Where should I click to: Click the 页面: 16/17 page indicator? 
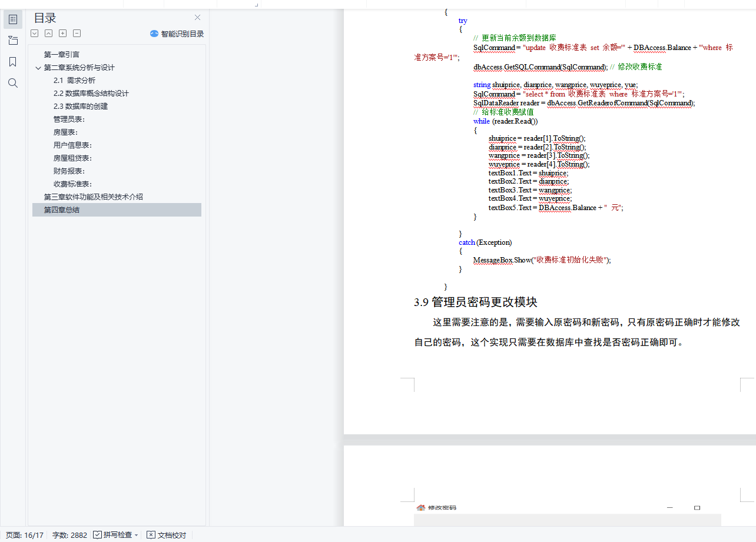tap(25, 535)
